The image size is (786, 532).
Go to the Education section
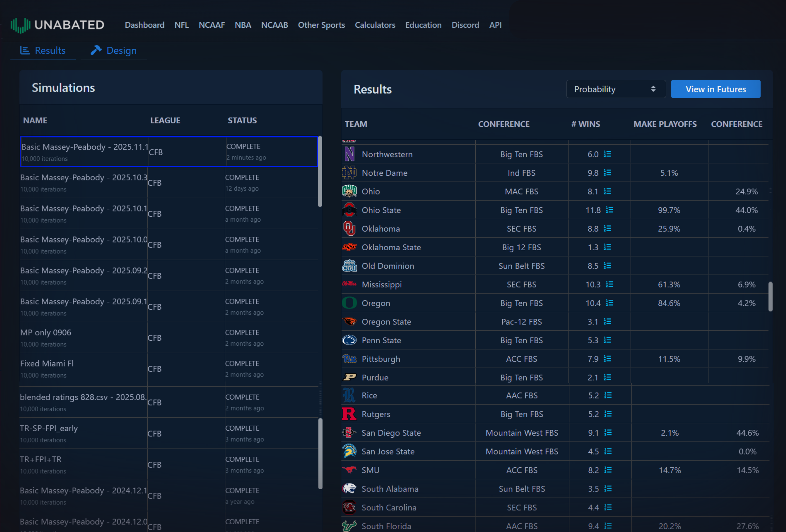point(423,25)
